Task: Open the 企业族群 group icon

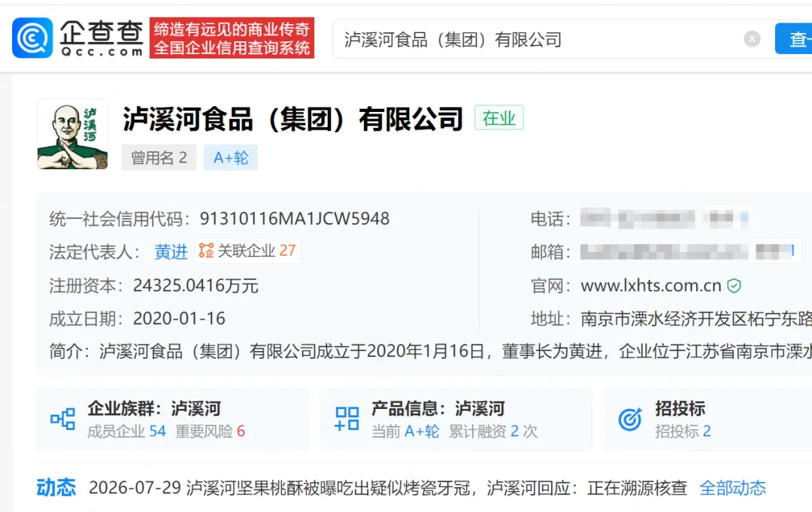Action: tap(62, 419)
